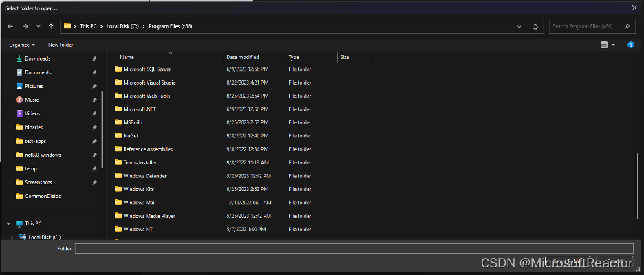
Task: Expand Local Disk (C:) tree node
Action: coord(12,237)
